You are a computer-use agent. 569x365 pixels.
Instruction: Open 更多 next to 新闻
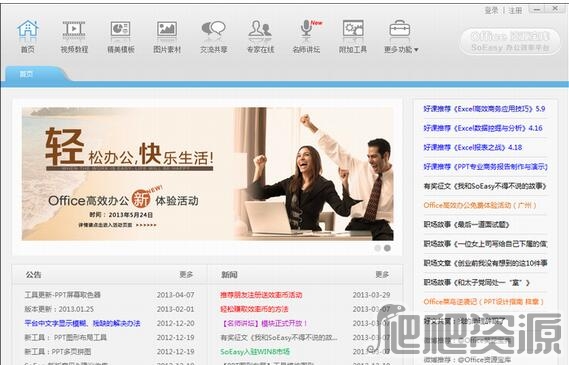pos(382,275)
